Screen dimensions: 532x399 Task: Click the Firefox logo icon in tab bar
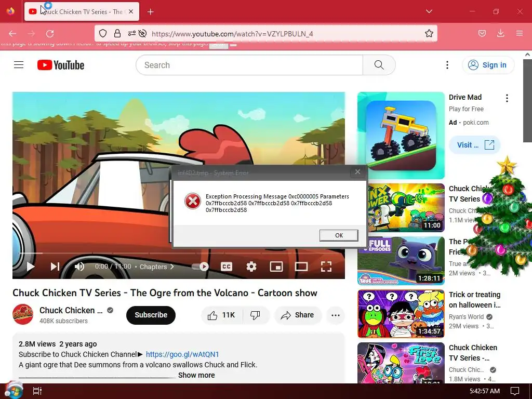click(10, 11)
